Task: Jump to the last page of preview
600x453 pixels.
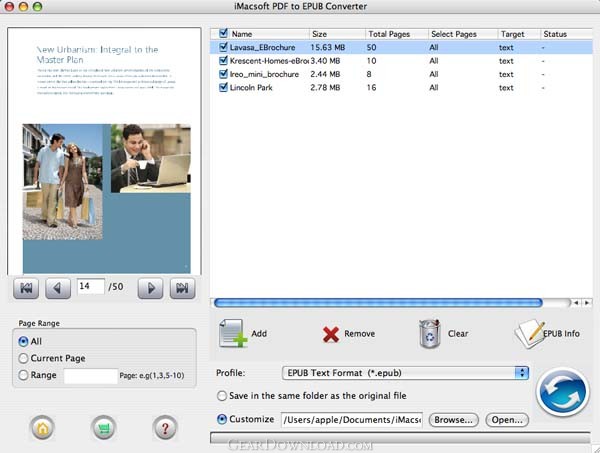Action: pos(181,288)
